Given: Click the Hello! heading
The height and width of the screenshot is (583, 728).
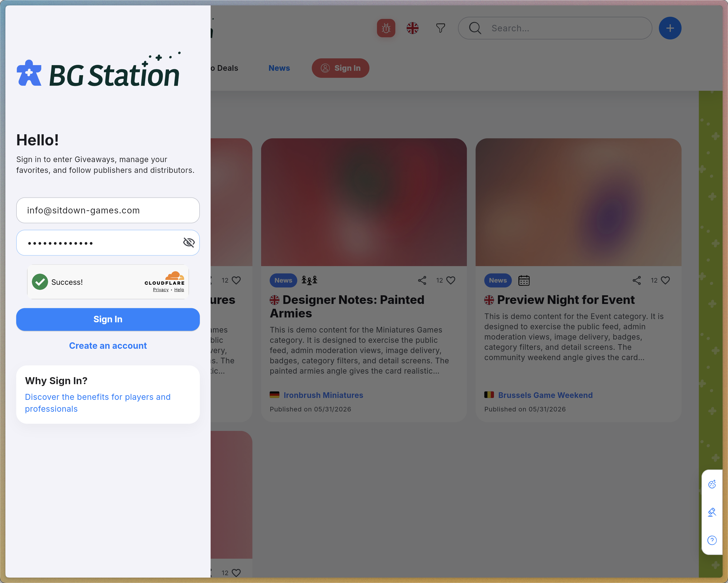Looking at the screenshot, I should [38, 140].
